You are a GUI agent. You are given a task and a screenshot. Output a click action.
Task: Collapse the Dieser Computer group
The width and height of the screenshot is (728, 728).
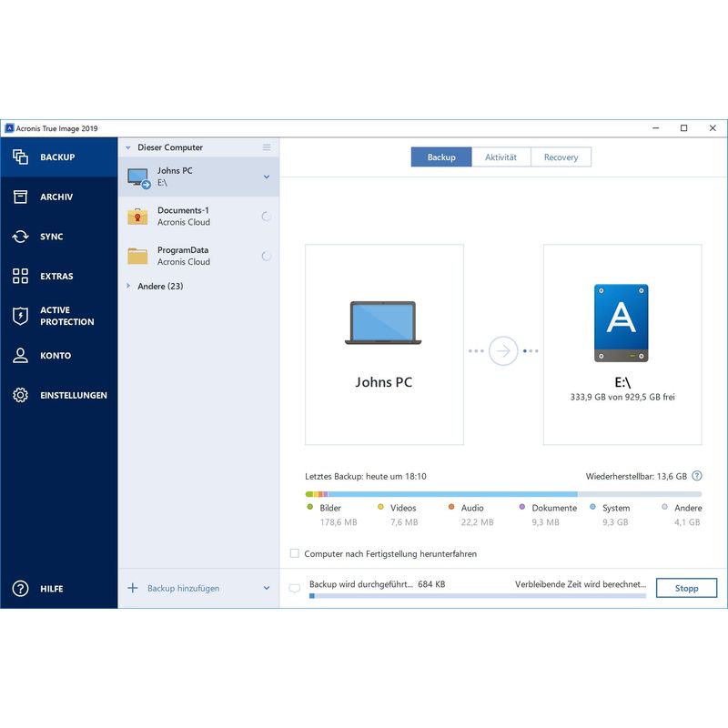pyautogui.click(x=128, y=147)
